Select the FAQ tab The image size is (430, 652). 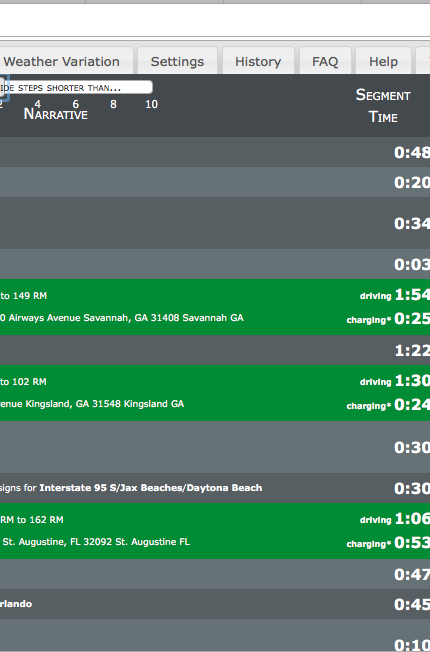(325, 62)
